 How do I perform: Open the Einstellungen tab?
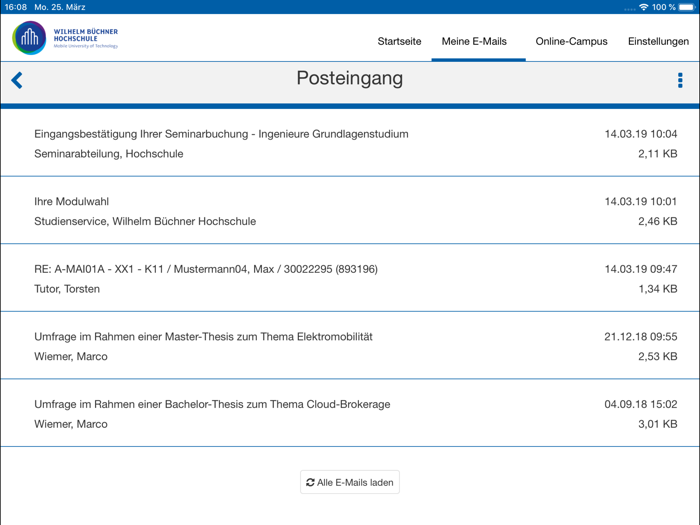click(658, 42)
